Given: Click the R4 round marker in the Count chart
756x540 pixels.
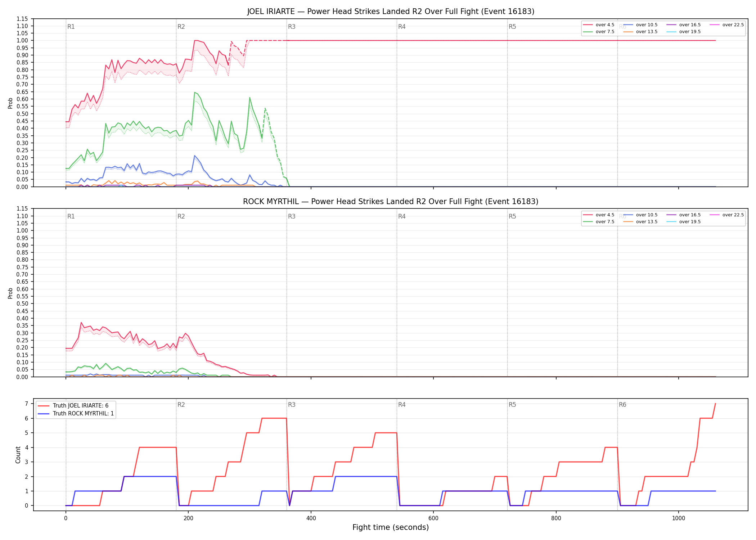Looking at the screenshot, I should tap(402, 405).
